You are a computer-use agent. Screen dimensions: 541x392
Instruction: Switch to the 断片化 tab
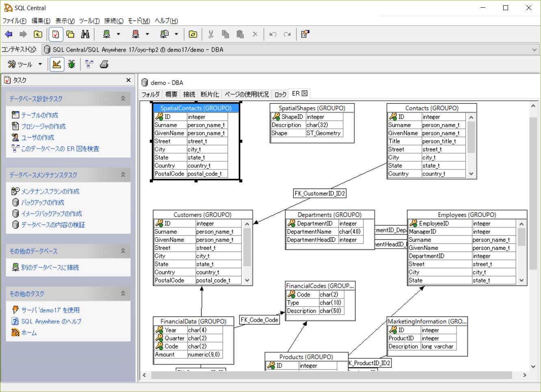[x=210, y=94]
